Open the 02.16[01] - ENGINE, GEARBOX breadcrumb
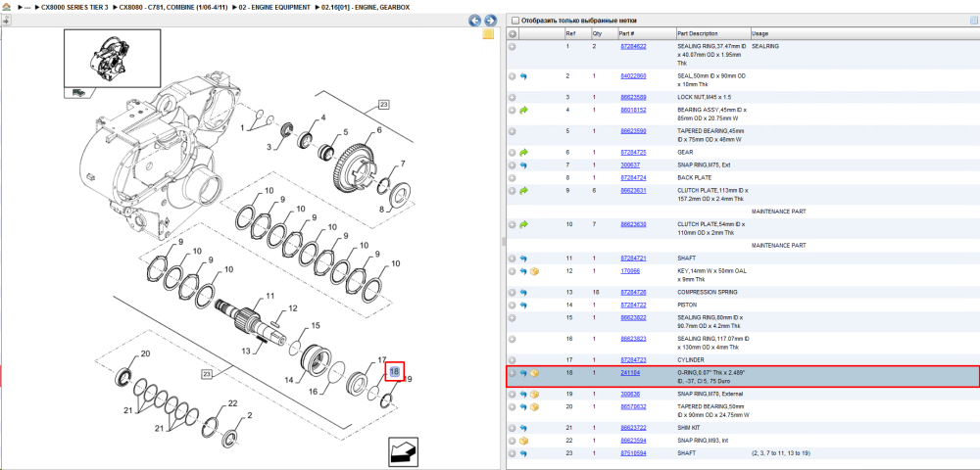The image size is (980, 470). 367,7
